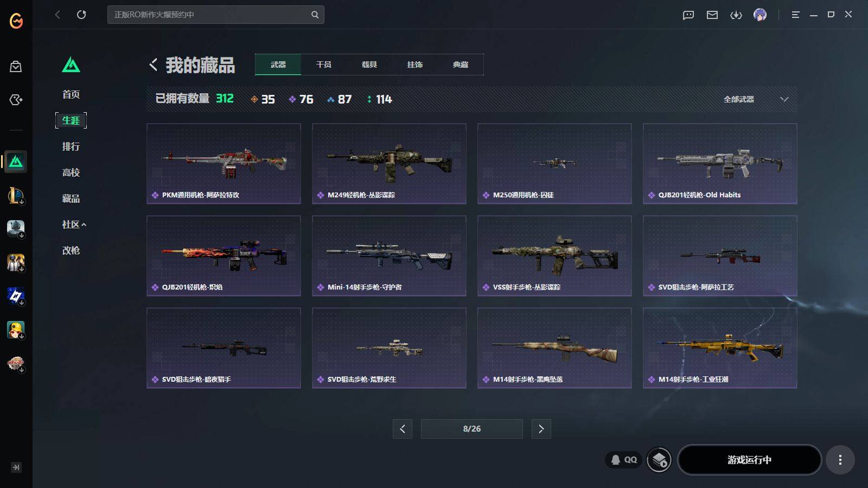Open the chat message icon in the top bar
This screenshot has width=868, height=488.
(688, 15)
